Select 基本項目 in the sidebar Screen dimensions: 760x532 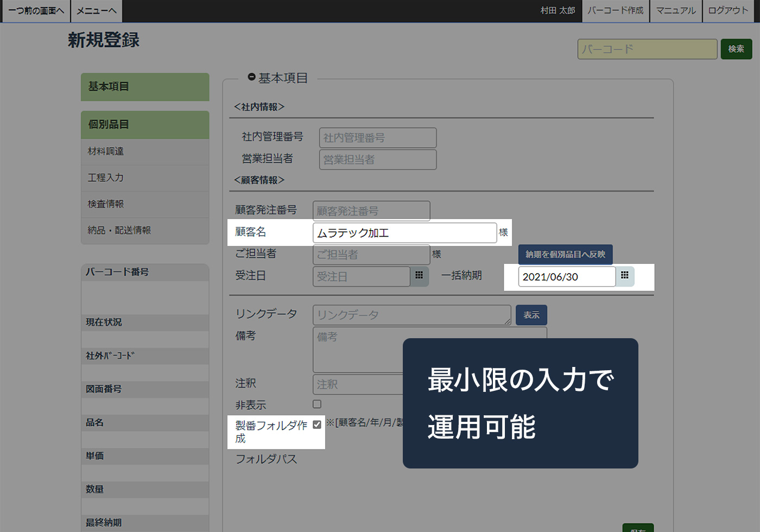tap(145, 87)
